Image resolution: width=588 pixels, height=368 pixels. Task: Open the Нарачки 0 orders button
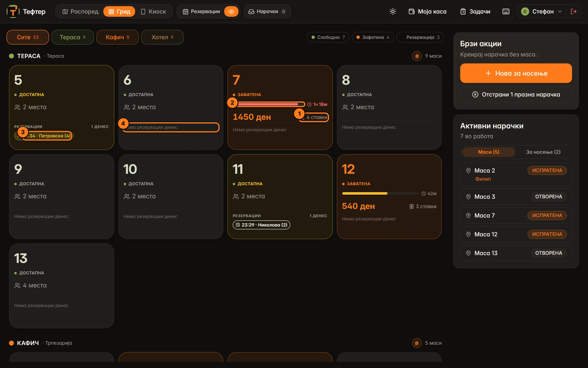[267, 11]
